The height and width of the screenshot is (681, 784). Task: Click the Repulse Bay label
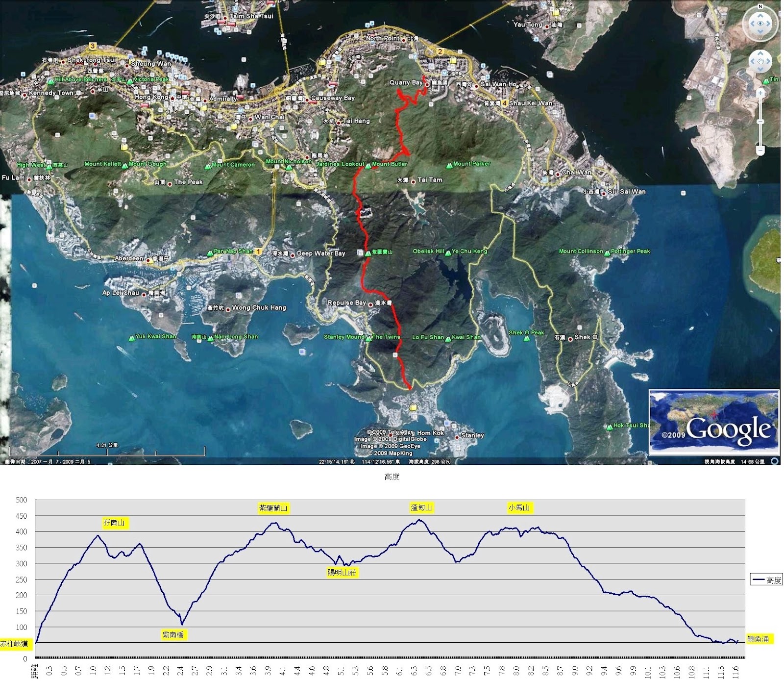[x=347, y=303]
